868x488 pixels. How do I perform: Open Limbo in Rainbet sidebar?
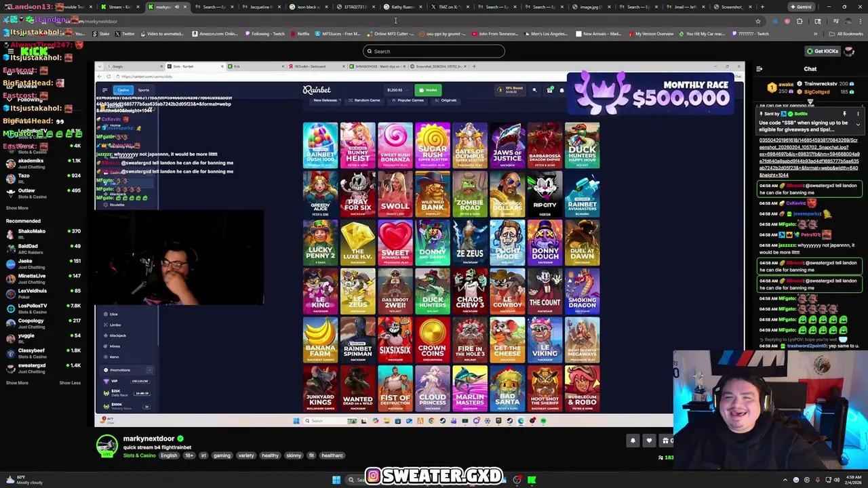click(x=115, y=325)
